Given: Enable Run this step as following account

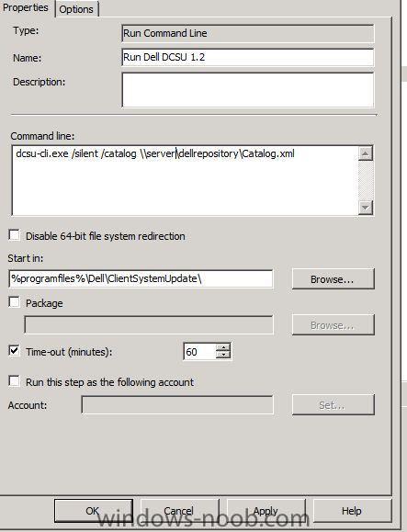Looking at the screenshot, I should click(15, 381).
